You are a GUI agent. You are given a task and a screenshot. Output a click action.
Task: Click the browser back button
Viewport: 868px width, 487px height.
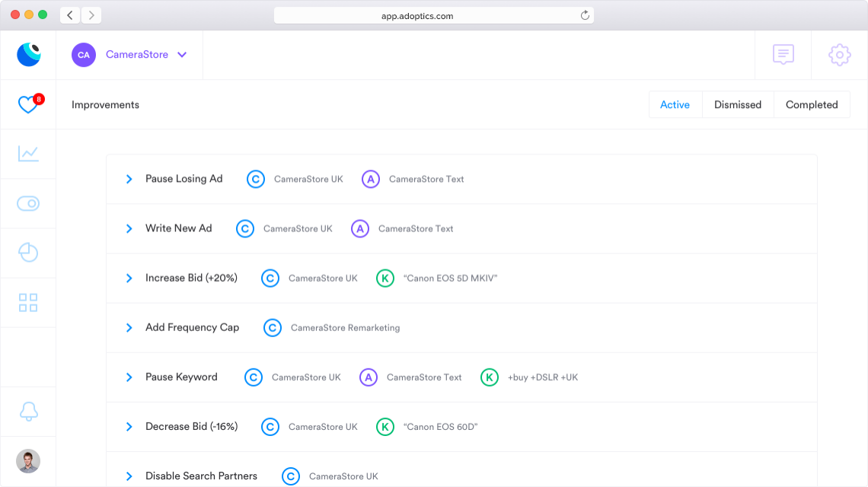pos(70,15)
